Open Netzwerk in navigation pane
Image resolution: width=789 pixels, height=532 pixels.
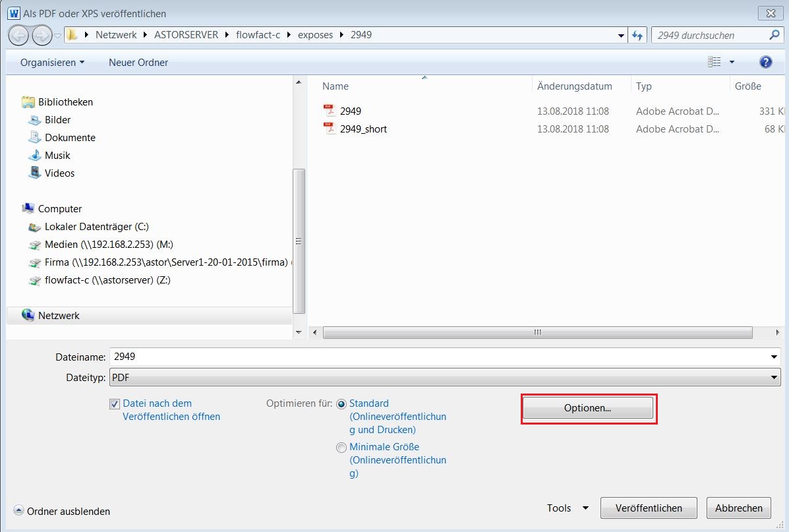tap(59, 316)
